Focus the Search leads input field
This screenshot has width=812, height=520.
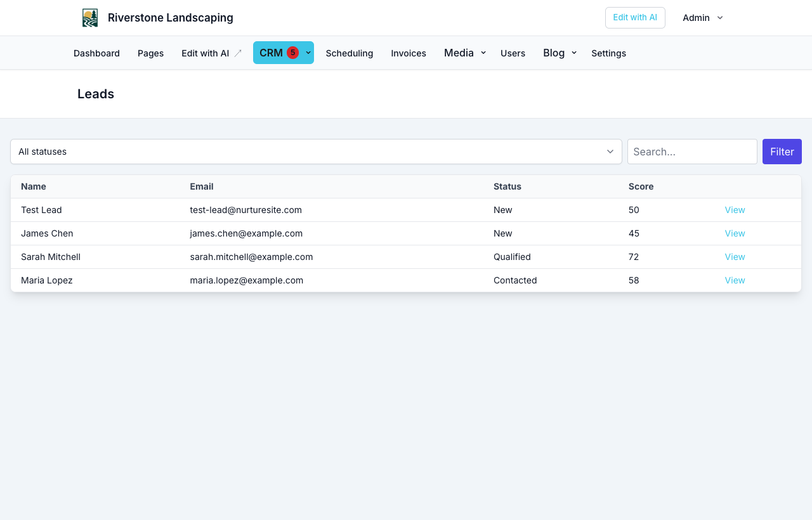click(692, 152)
